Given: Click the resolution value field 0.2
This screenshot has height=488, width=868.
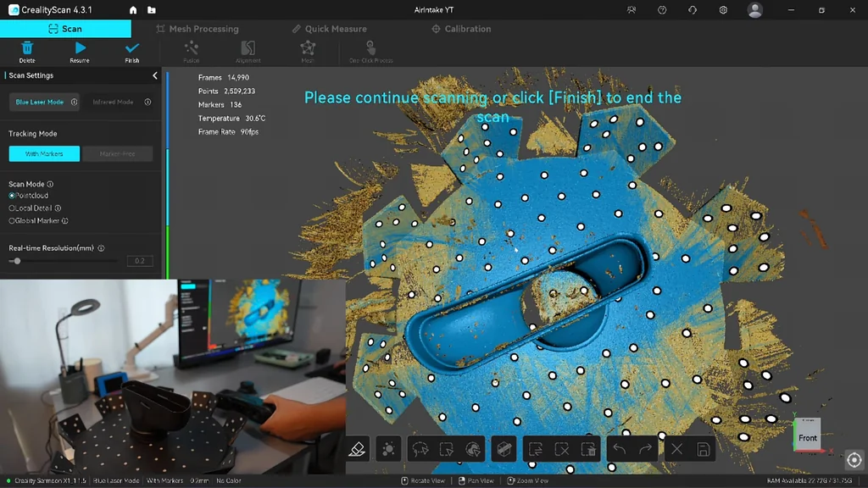Looking at the screenshot, I should point(140,261).
